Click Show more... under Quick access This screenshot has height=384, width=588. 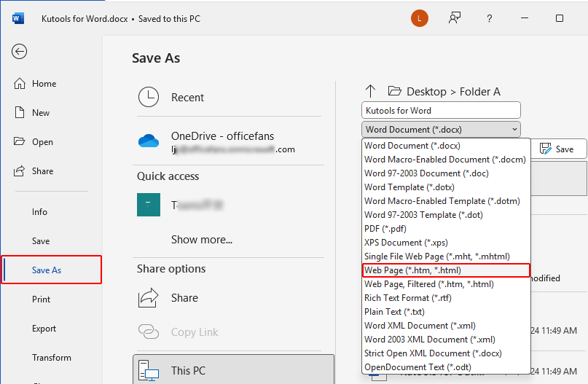click(x=202, y=239)
